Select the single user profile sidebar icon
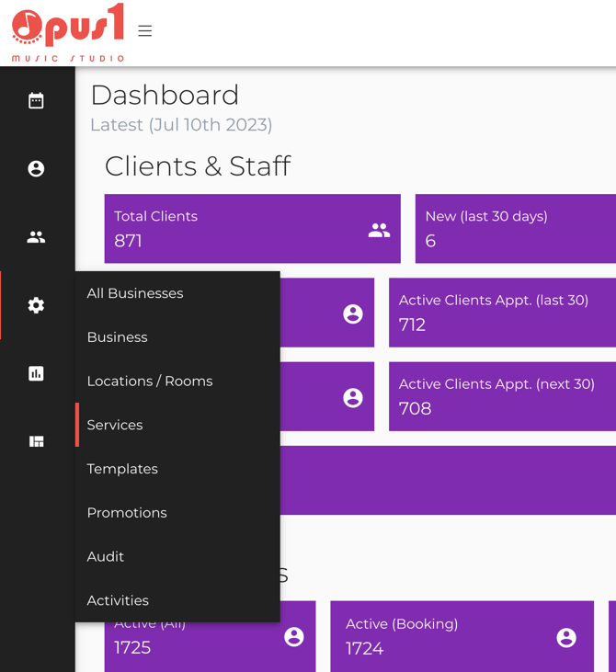The image size is (616, 672). point(36,168)
